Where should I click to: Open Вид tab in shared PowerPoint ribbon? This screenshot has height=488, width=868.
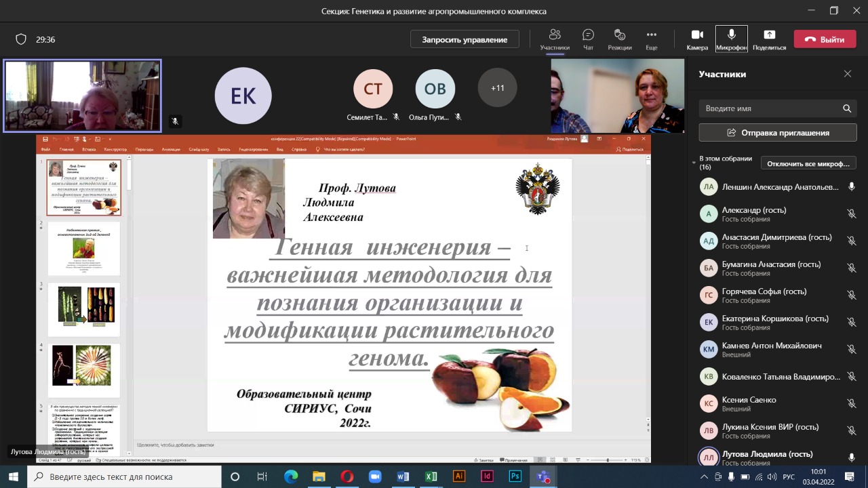(x=279, y=149)
